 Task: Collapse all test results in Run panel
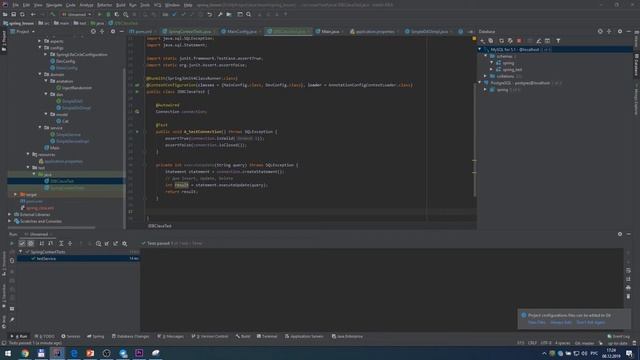click(70, 243)
